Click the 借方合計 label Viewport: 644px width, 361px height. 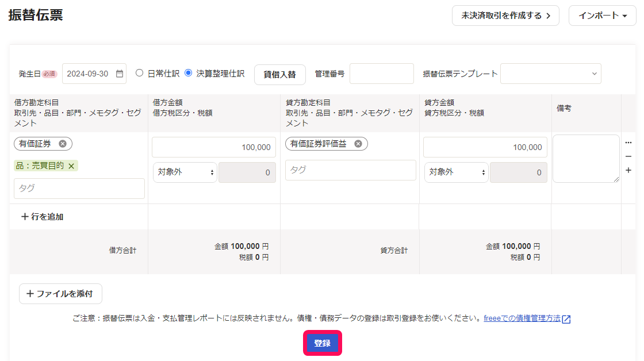122,251
